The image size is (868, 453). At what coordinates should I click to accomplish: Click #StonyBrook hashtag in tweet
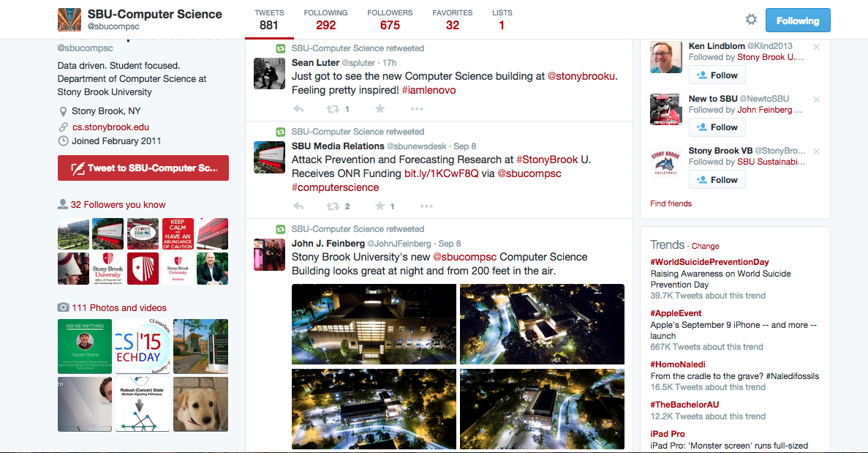pyautogui.click(x=547, y=160)
